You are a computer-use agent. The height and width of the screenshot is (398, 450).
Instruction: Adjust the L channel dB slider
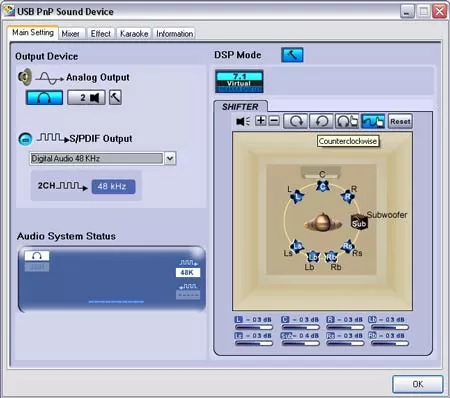[x=254, y=327]
